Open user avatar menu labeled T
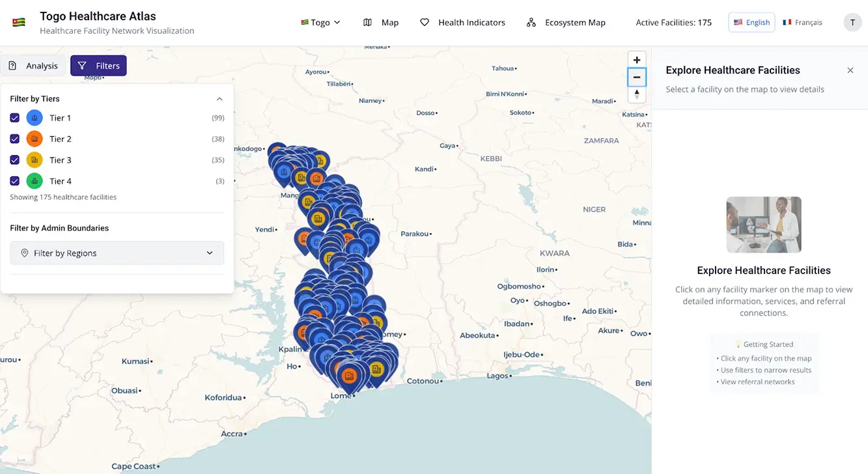Image resolution: width=868 pixels, height=474 pixels. pos(852,22)
